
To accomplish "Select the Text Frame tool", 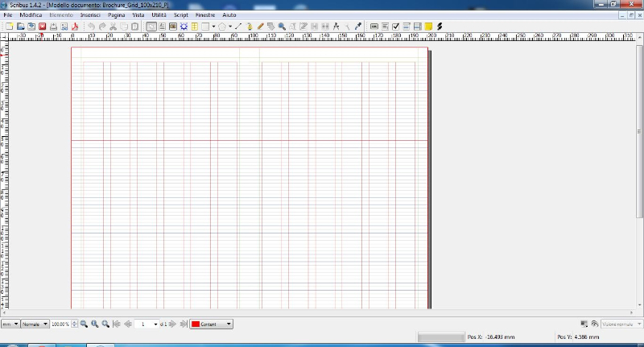I will (162, 26).
